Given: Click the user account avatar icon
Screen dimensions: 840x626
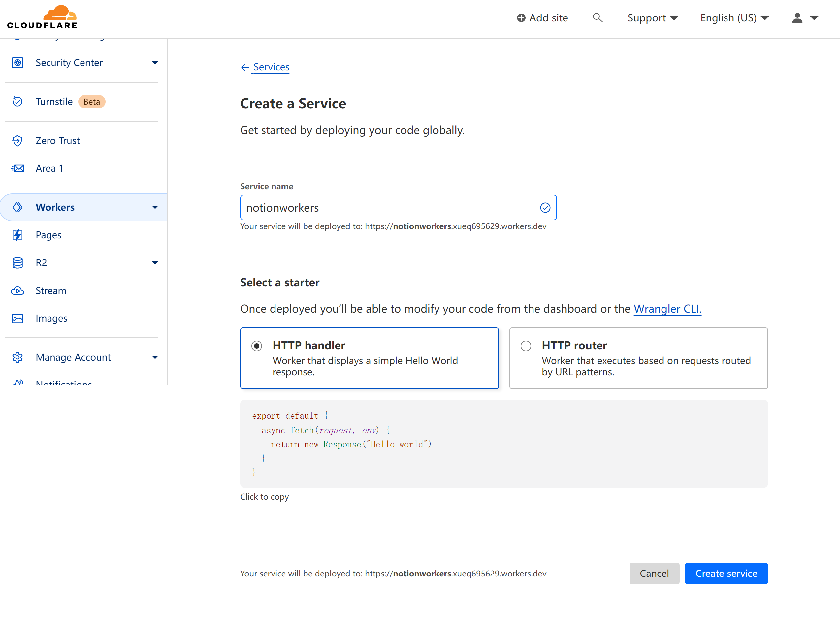Looking at the screenshot, I should click(x=797, y=18).
